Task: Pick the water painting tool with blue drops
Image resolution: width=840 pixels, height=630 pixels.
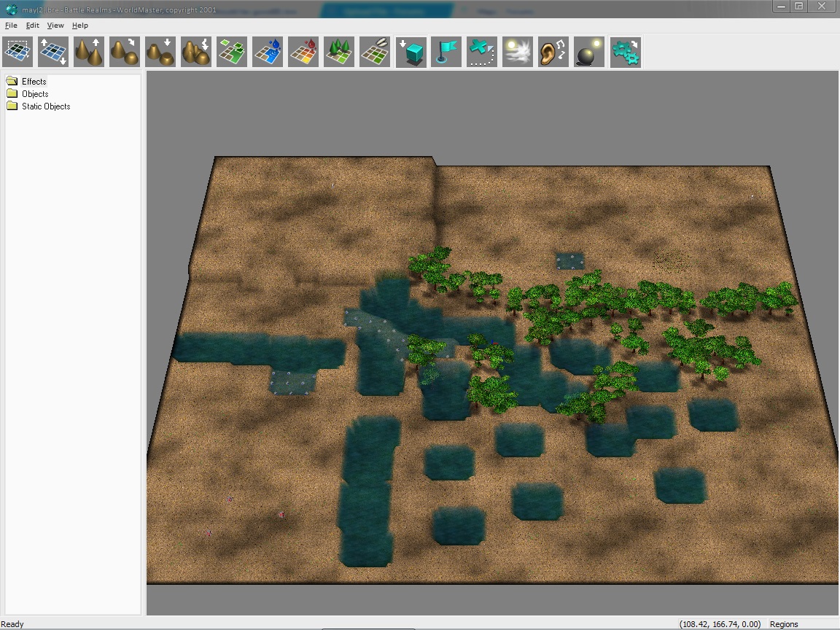Action: pos(268,52)
